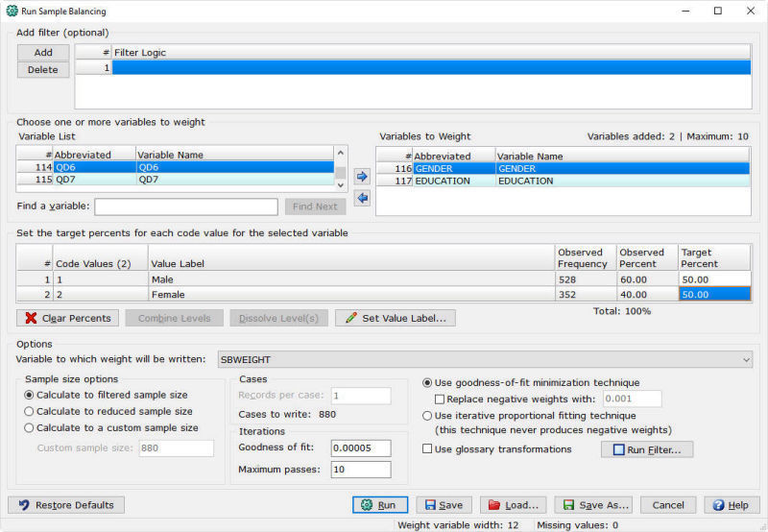Click the red X Clear Percents button
This screenshot has width=768, height=532.
point(67,318)
